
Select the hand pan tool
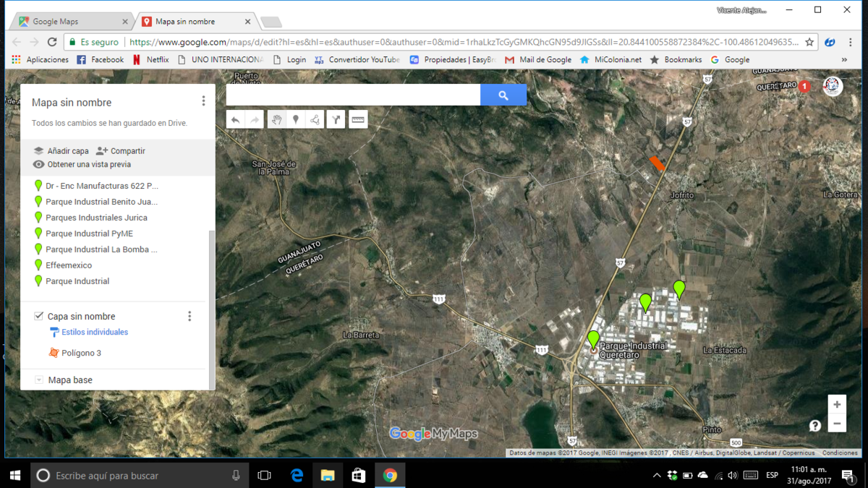tap(276, 119)
